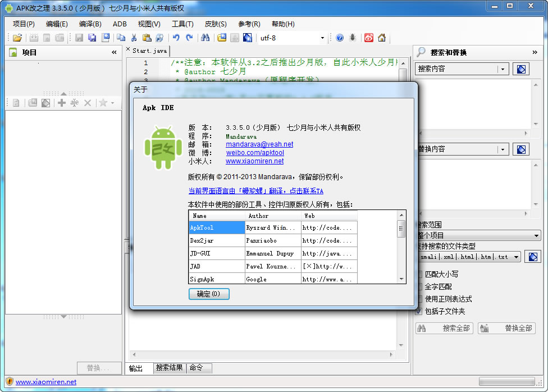Click the folder with blue arrow toolbar icon
Viewport: 548px width, 392px height.
(x=222, y=38)
